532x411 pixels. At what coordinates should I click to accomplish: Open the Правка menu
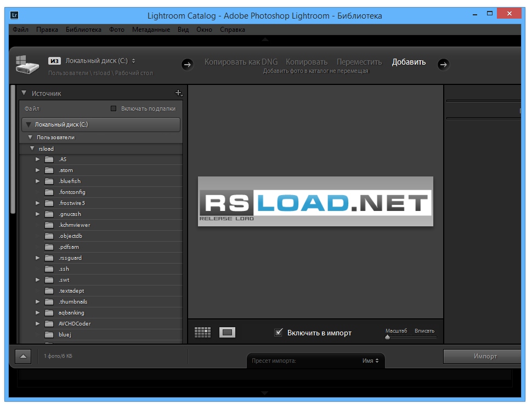coord(47,30)
